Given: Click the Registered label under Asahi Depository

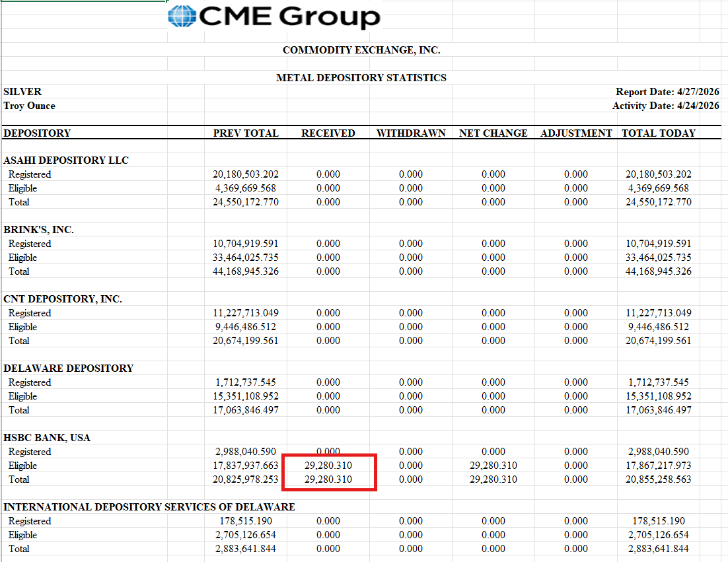Looking at the screenshot, I should 30,174.
